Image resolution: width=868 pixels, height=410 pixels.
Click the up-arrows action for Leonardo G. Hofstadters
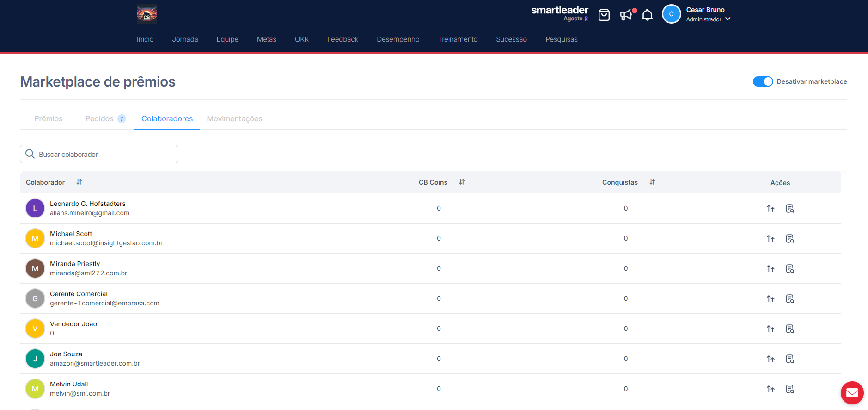coord(770,209)
